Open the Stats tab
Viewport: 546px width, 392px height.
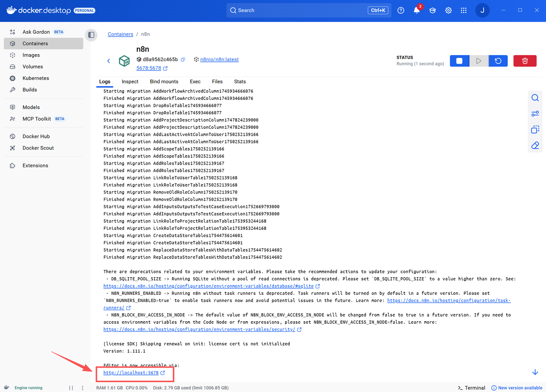pos(240,81)
